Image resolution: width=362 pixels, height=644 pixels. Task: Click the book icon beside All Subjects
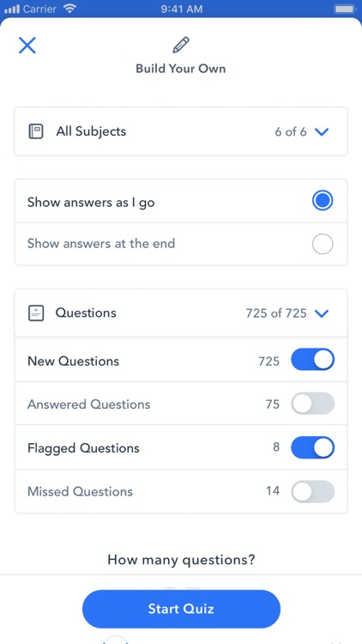pyautogui.click(x=36, y=131)
